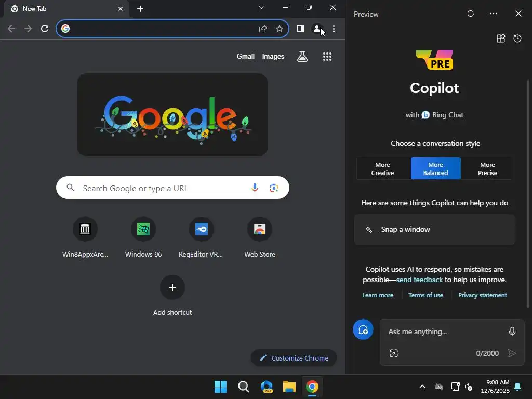The width and height of the screenshot is (532, 399).
Task: Open the Search Labs flask icon
Action: (302, 56)
